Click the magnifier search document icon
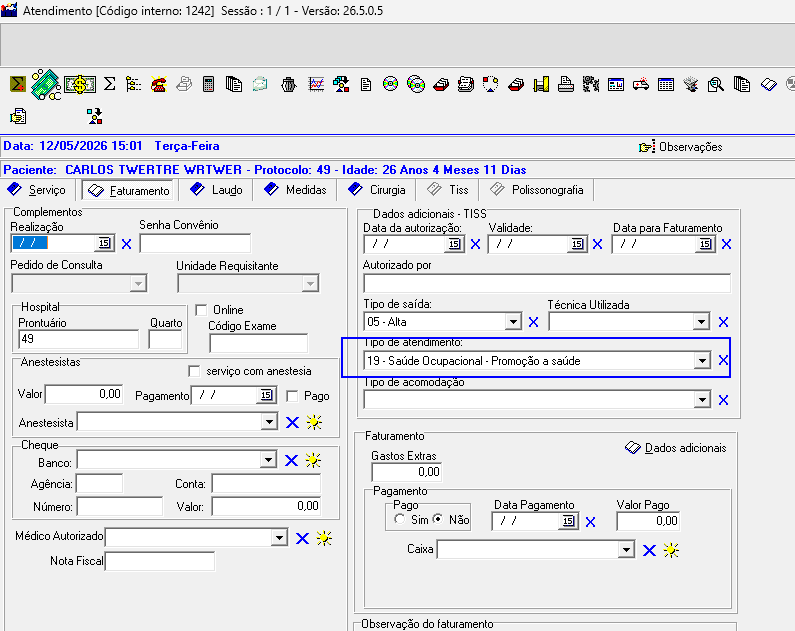The height and width of the screenshot is (631, 795). coord(716,84)
